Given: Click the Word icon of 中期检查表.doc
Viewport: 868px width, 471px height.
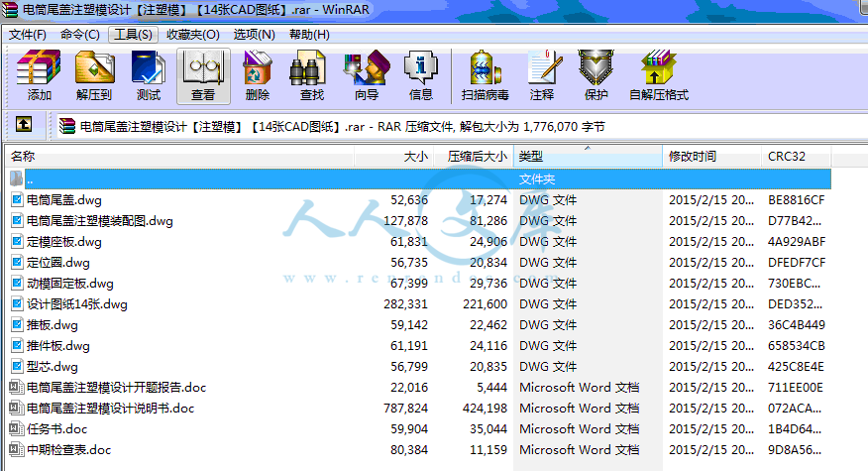Looking at the screenshot, I should pos(17,449).
